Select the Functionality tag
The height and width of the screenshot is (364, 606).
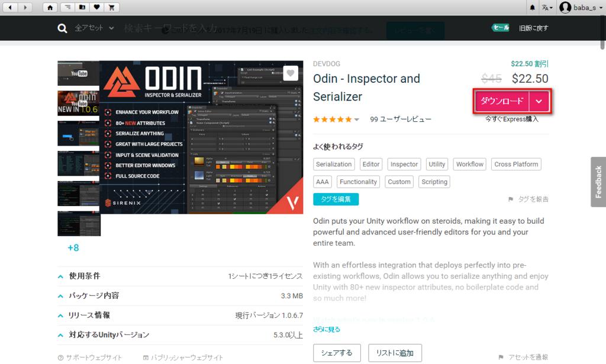coord(358,182)
